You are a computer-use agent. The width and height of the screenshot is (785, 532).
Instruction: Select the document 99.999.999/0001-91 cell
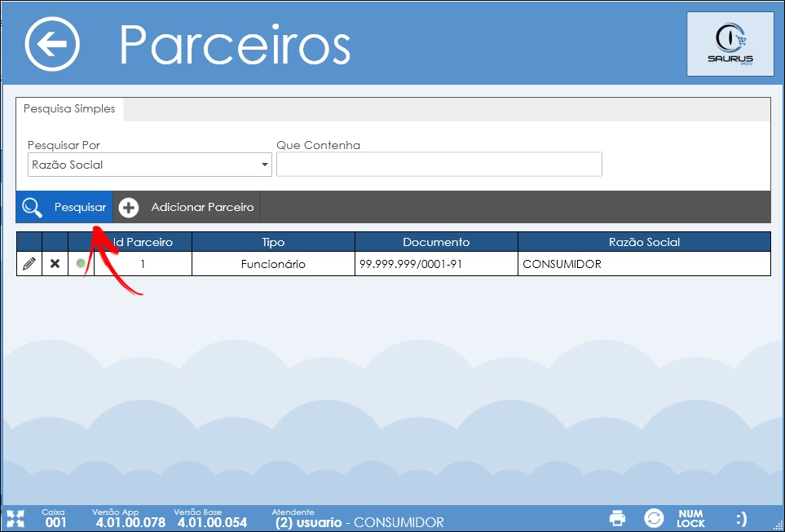pos(437,264)
